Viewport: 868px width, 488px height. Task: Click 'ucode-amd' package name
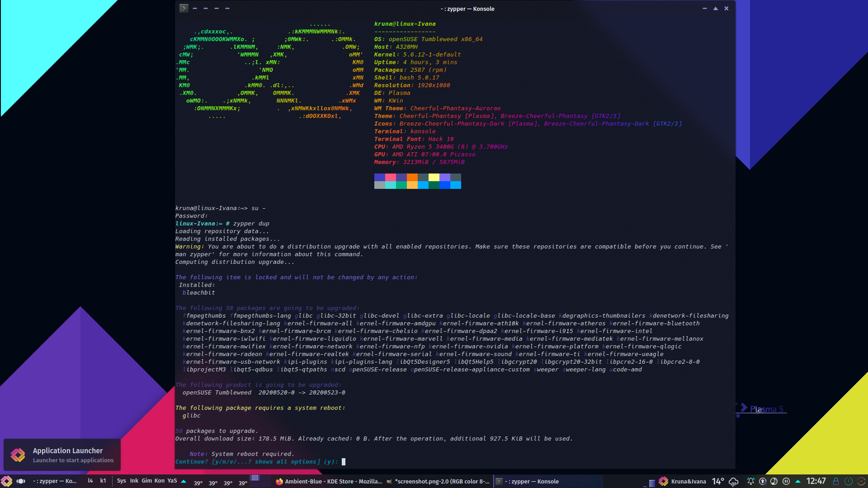[x=626, y=370]
